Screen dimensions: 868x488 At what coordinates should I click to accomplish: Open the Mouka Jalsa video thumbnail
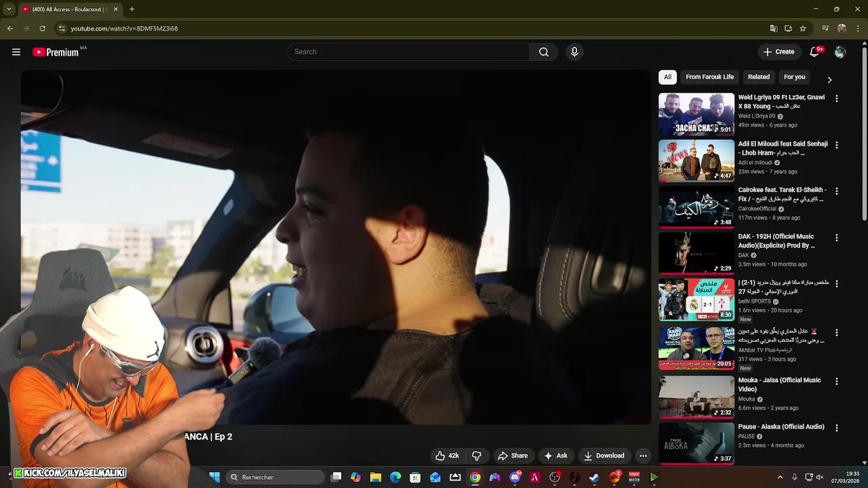(696, 396)
